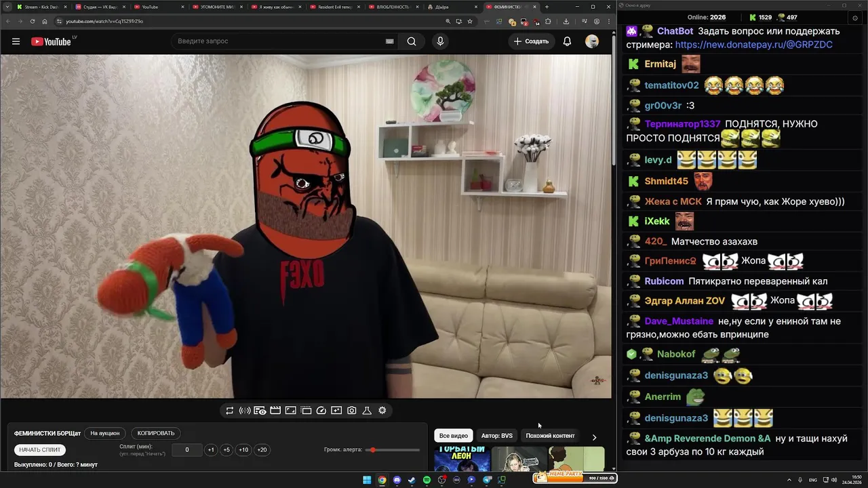
Task: Click the audio boost waves icon
Action: tap(245, 410)
